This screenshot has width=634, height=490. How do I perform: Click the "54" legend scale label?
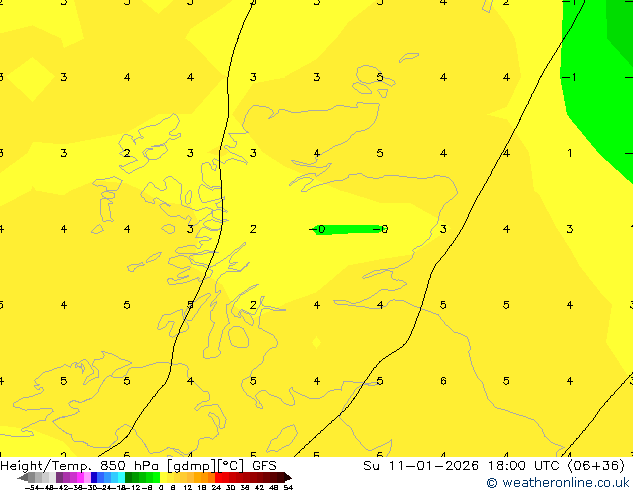(288, 487)
